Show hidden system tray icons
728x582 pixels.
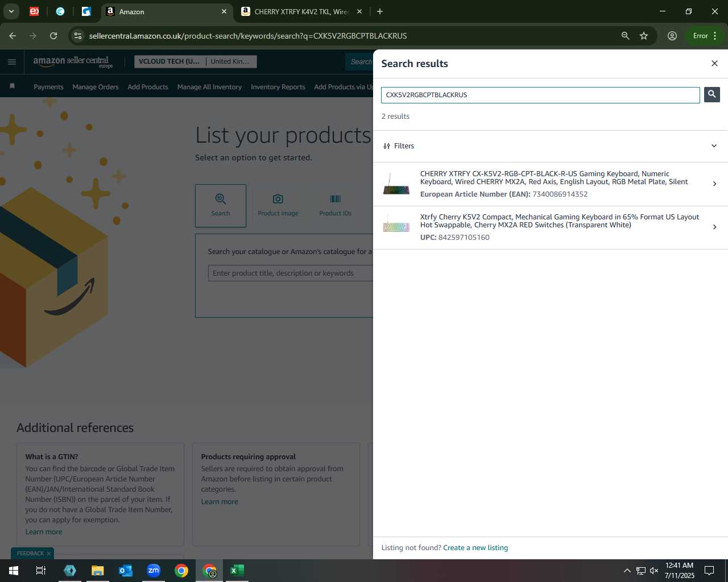coord(627,571)
